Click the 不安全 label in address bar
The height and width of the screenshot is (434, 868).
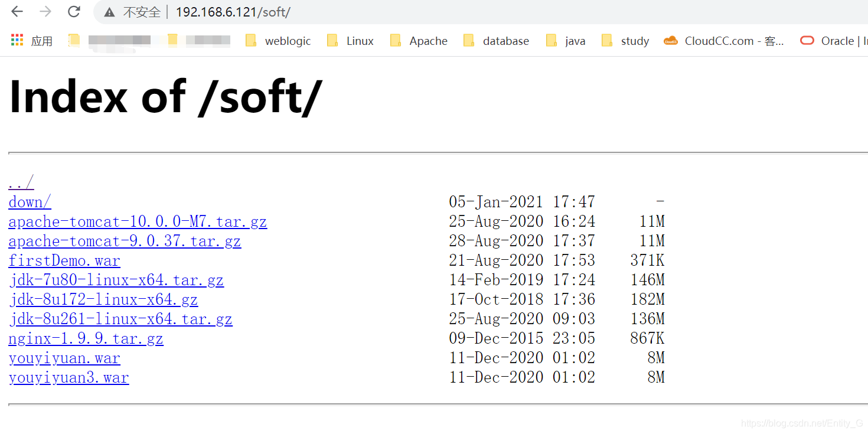(142, 12)
